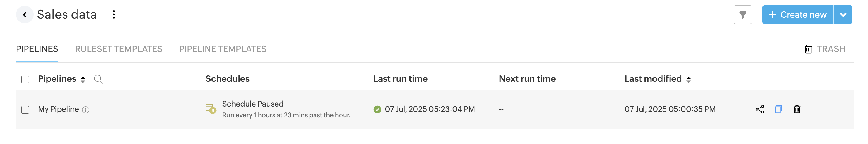Tick the select-all pipelines checkbox
Screen dimensions: 868x144
25,80
